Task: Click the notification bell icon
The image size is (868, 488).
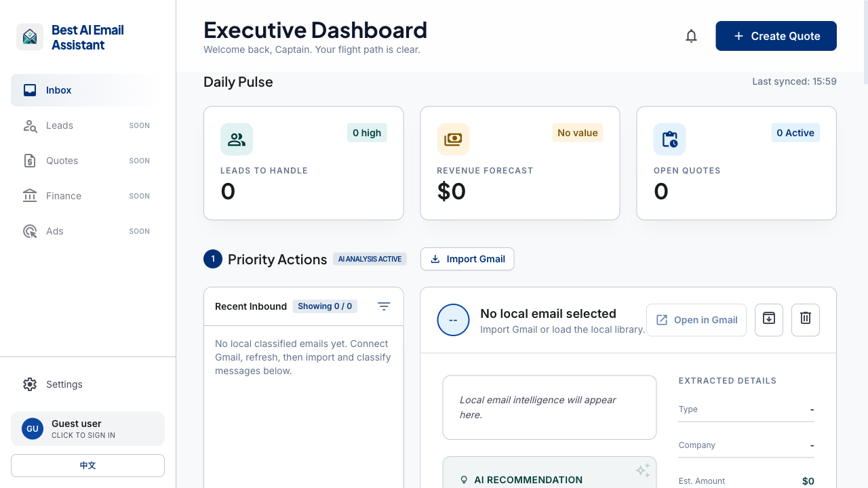Action: click(691, 36)
